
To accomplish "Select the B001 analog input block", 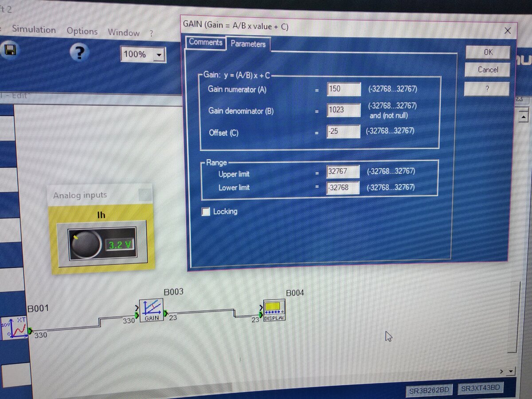I will click(14, 328).
